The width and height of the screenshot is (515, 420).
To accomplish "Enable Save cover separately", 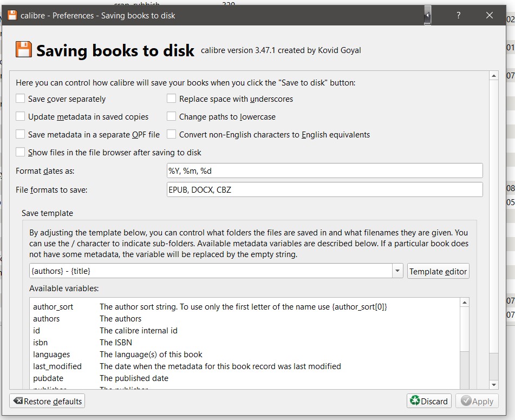I will 21,99.
